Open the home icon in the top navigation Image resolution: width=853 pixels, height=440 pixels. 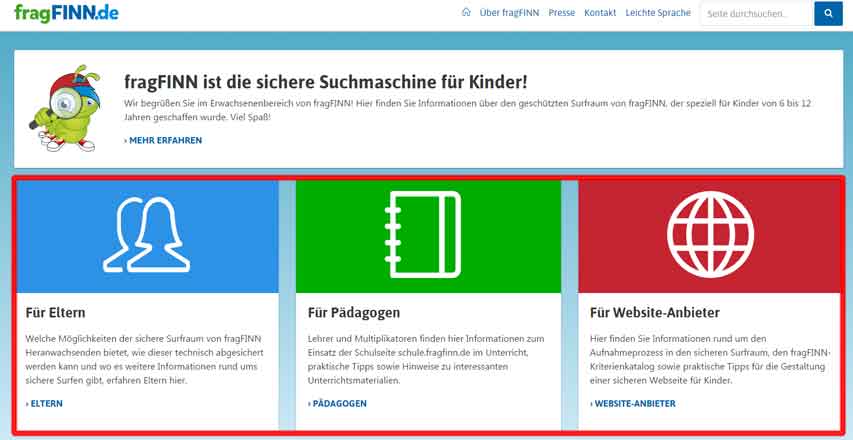[x=466, y=13]
